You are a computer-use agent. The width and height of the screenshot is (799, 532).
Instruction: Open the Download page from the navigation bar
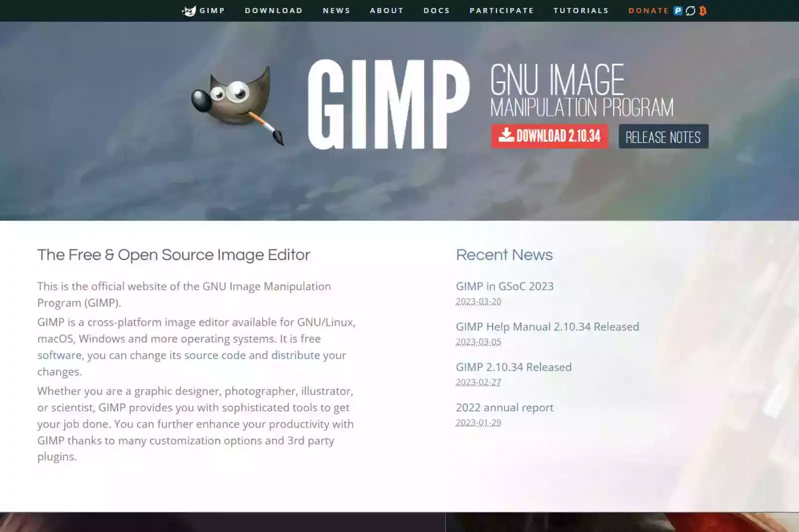274,10
